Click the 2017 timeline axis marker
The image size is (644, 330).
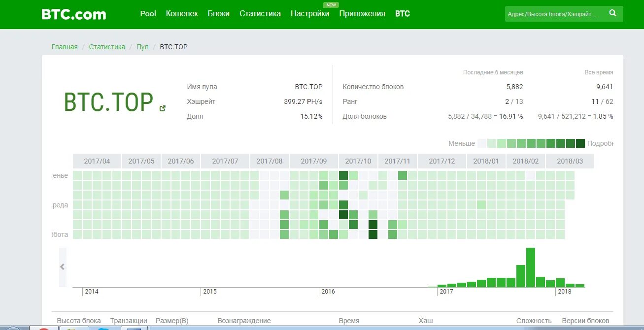[446, 292]
